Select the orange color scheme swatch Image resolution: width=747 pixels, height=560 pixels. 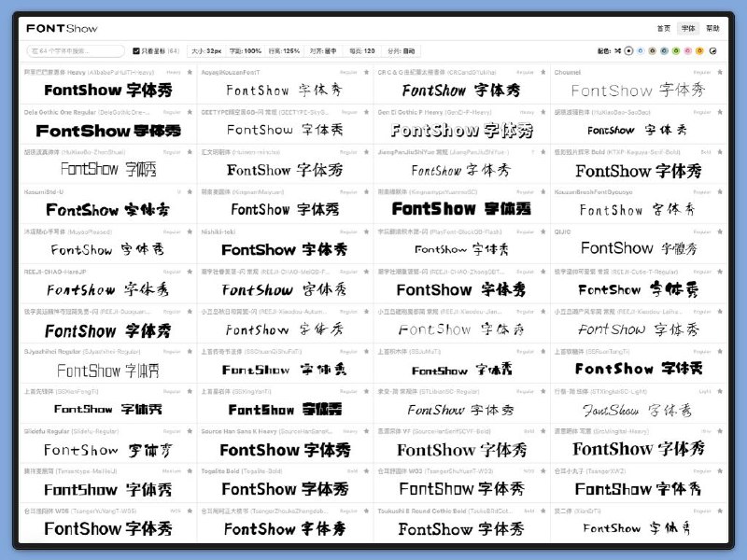tap(699, 51)
